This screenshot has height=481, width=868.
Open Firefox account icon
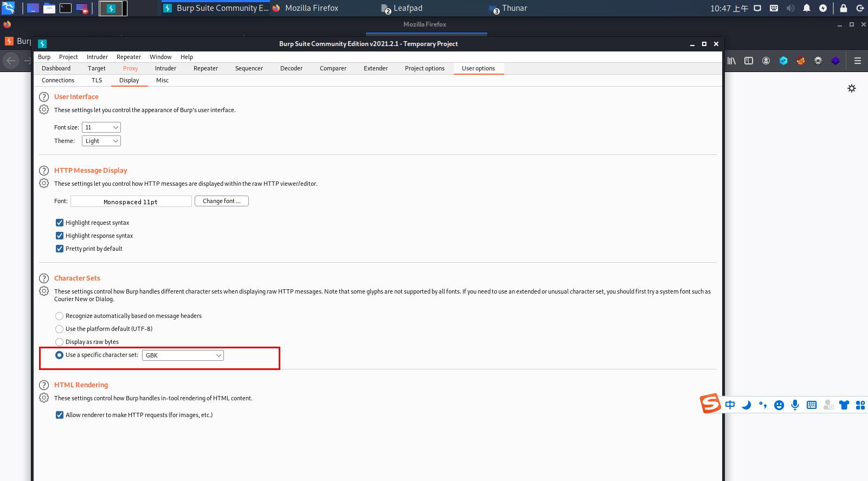click(x=766, y=61)
